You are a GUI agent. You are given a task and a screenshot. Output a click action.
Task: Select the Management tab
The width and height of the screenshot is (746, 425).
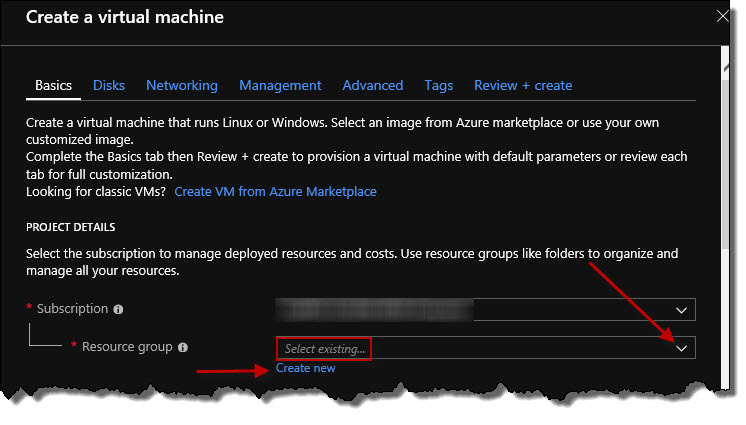[x=280, y=86]
